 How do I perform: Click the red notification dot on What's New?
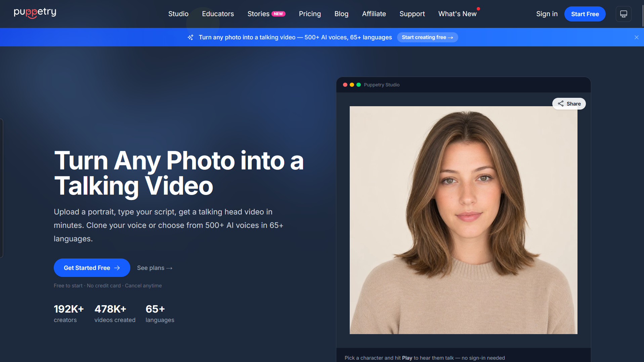coord(478,9)
